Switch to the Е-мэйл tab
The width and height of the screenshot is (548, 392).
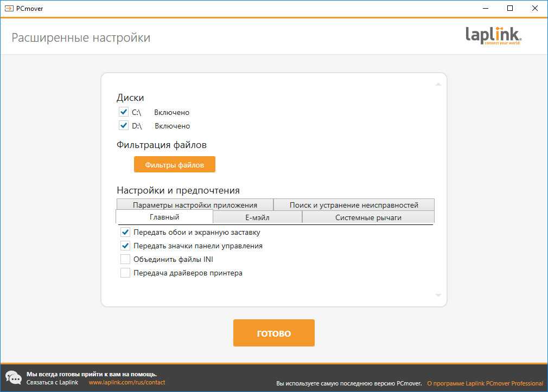click(257, 217)
